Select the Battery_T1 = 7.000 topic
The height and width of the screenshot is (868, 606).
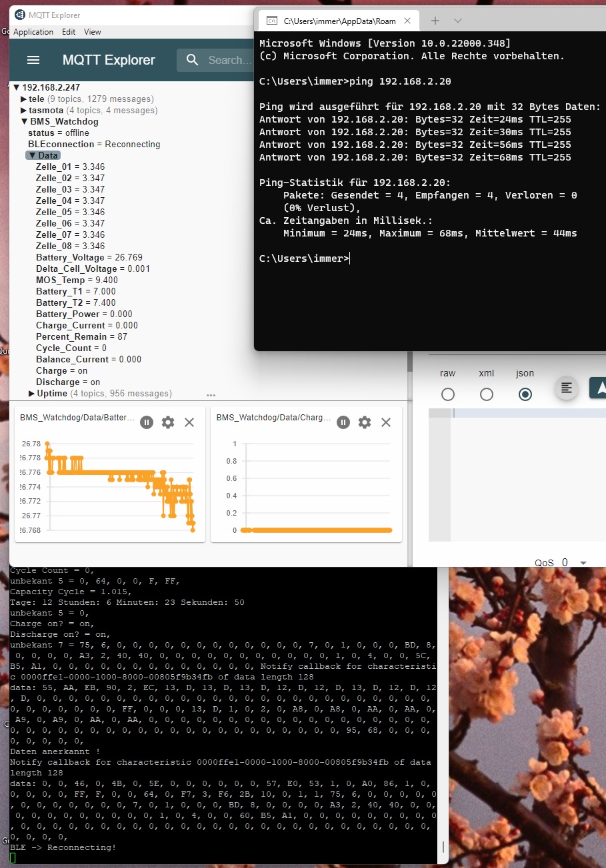[x=76, y=291]
